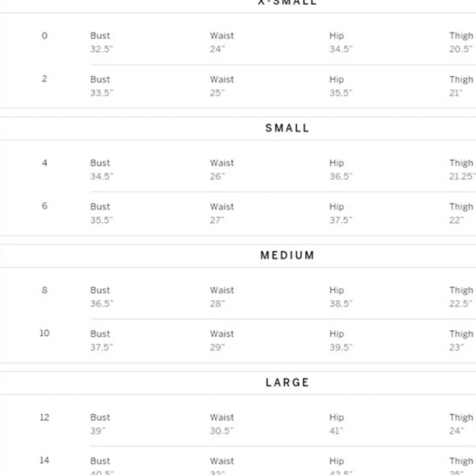This screenshot has width=476, height=475.
Task: Click the size 14 row label
Action: coord(44,460)
